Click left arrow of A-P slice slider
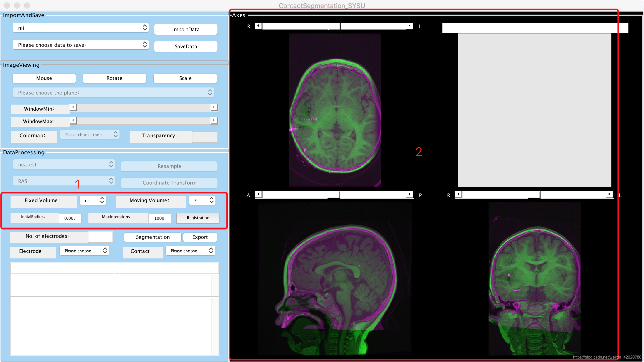This screenshot has height=362, width=644. tap(258, 194)
